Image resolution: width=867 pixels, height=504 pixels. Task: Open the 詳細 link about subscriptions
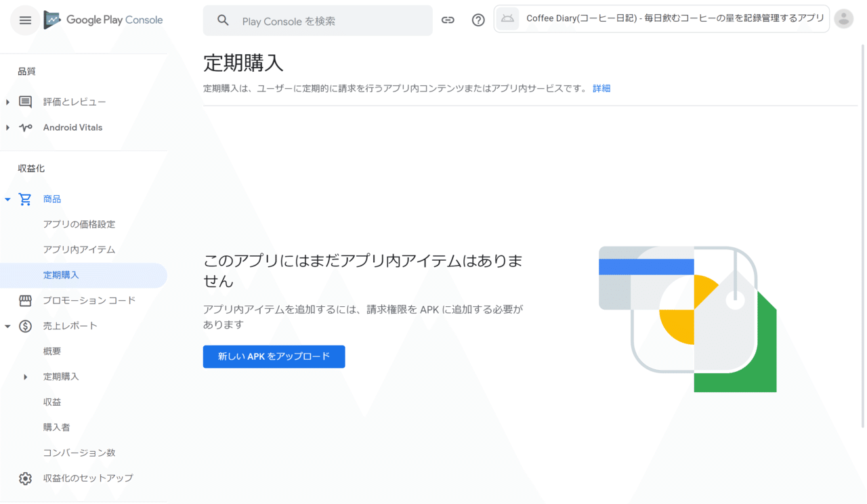click(601, 88)
